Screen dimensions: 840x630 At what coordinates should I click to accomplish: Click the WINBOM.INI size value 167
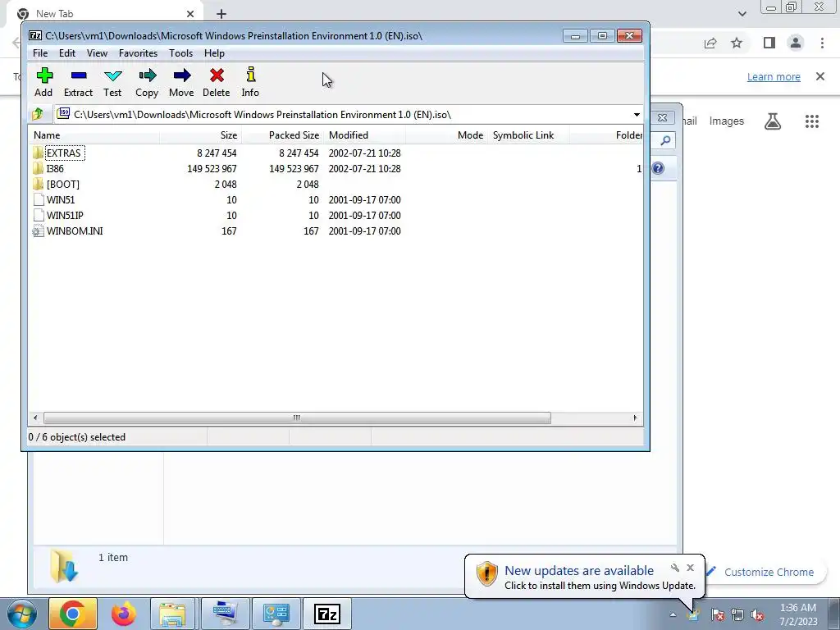tap(229, 231)
